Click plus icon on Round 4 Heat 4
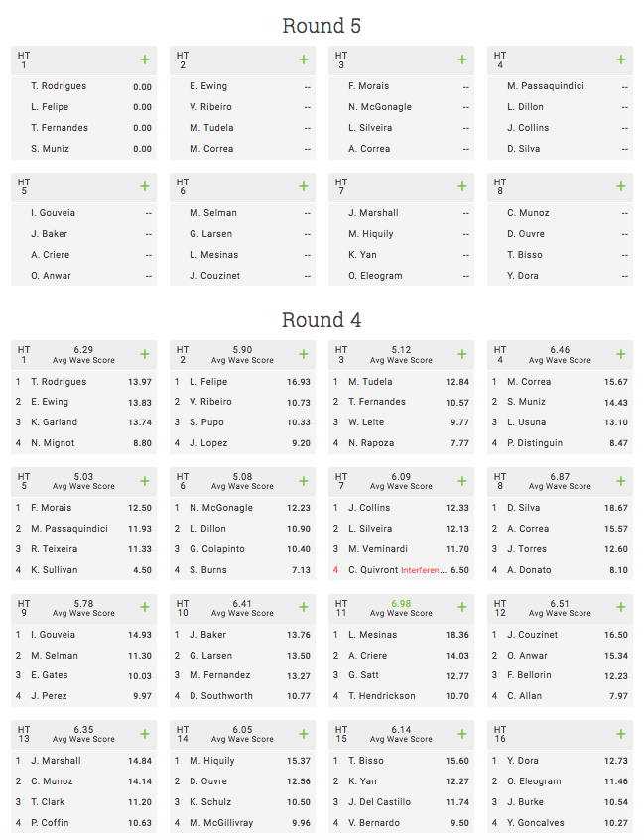Viewport: 644px width, 840px height. [x=621, y=354]
